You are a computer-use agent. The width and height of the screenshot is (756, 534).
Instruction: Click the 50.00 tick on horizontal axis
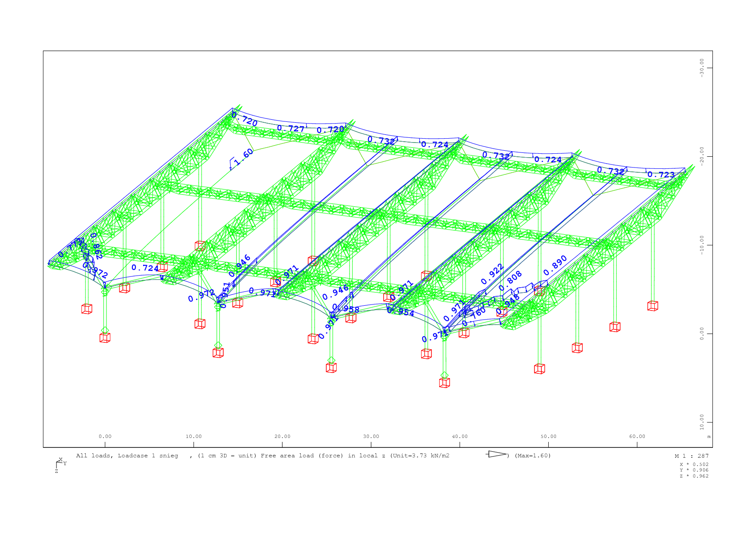click(549, 436)
